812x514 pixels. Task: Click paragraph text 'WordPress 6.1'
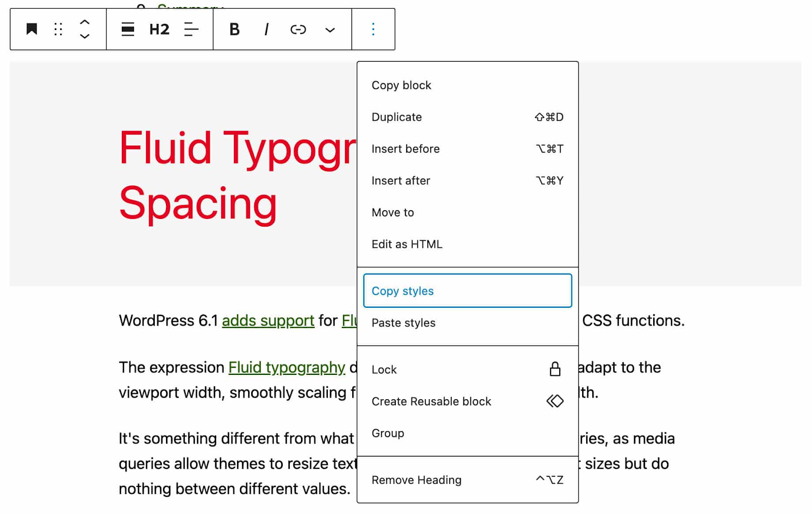point(168,321)
